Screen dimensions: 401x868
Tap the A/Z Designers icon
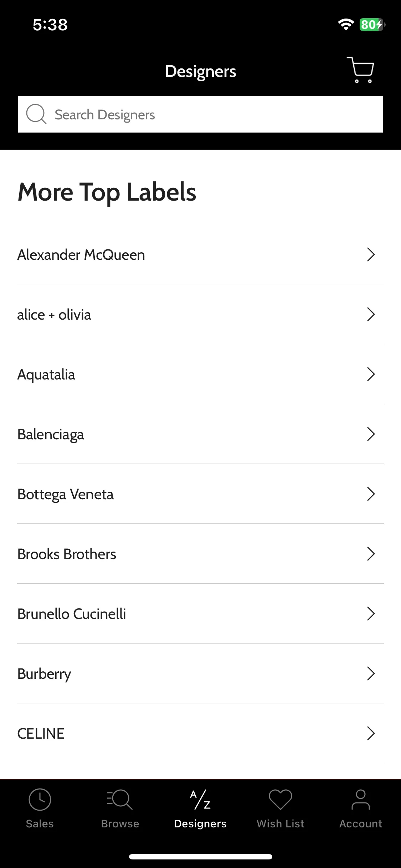click(x=200, y=800)
